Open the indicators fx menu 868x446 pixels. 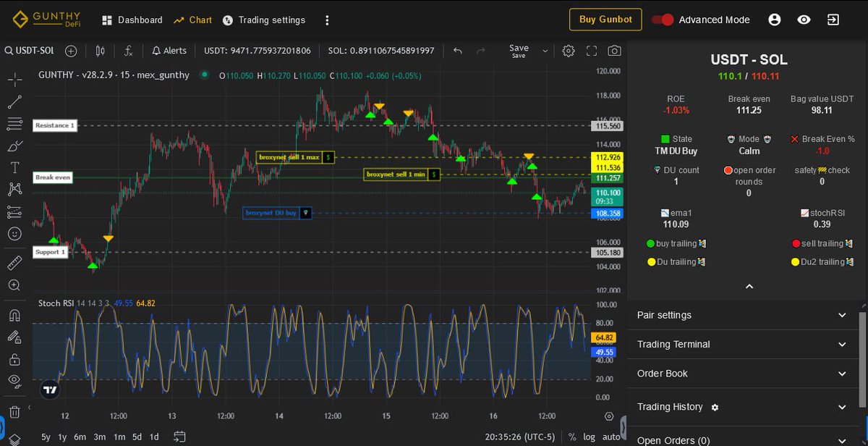coord(128,51)
